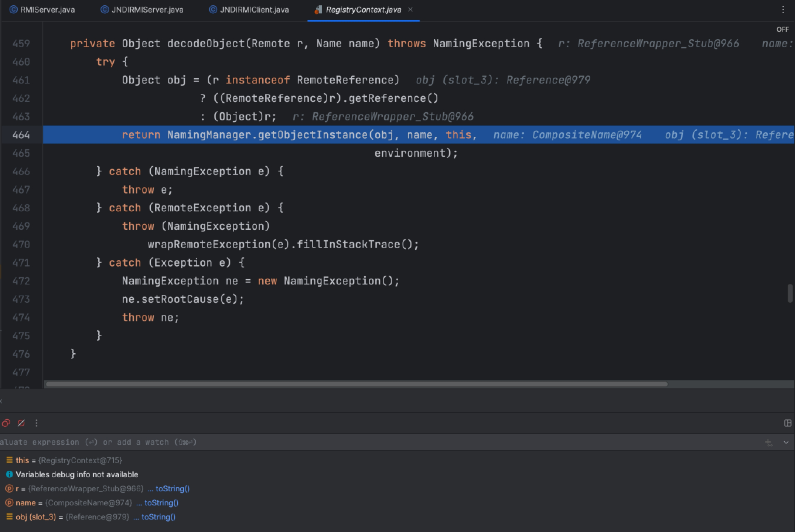Click the parameter icon next to r
The height and width of the screenshot is (532, 795).
click(9, 489)
